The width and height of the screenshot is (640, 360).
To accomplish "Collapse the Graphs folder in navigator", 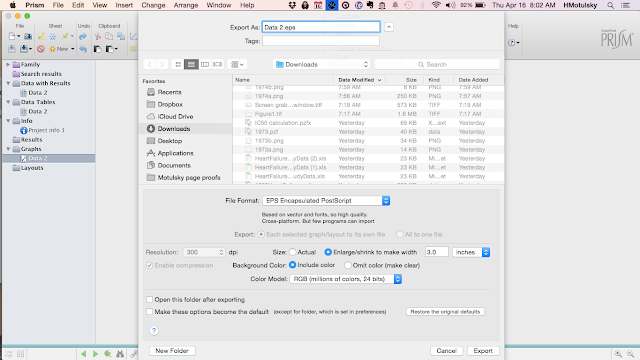I will pos(8,149).
